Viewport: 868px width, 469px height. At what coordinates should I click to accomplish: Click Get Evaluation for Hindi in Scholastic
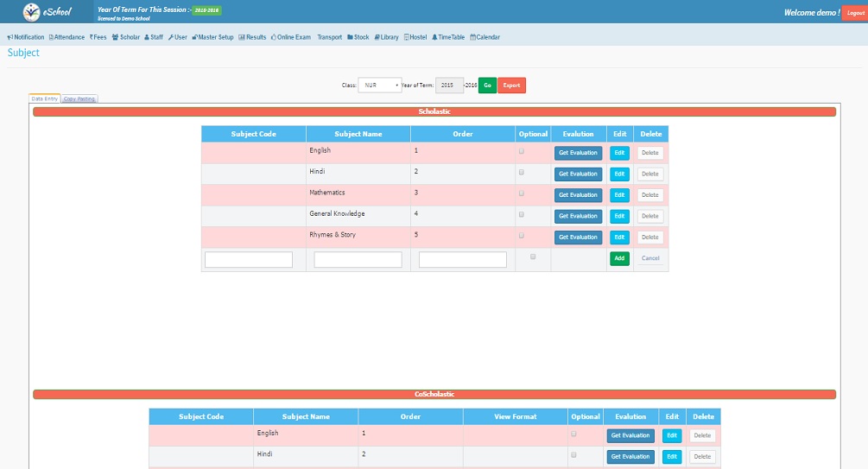tap(578, 174)
